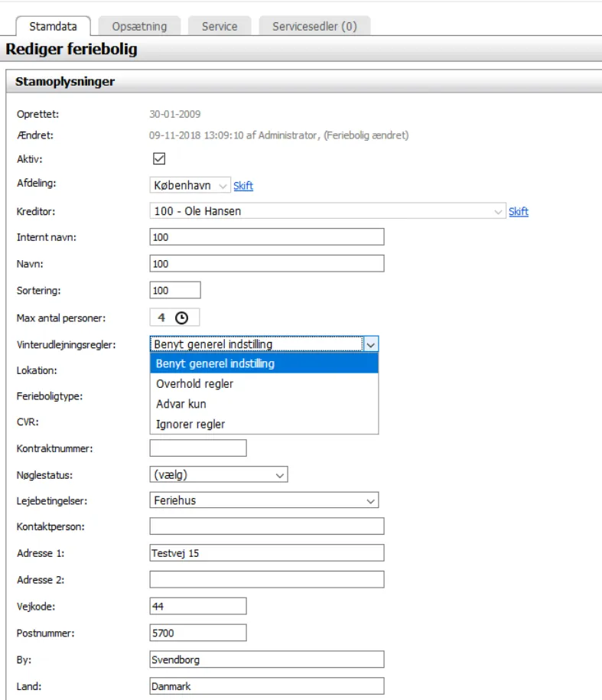602x700 pixels.
Task: Click the empty Kontaktperson field
Action: click(x=267, y=526)
